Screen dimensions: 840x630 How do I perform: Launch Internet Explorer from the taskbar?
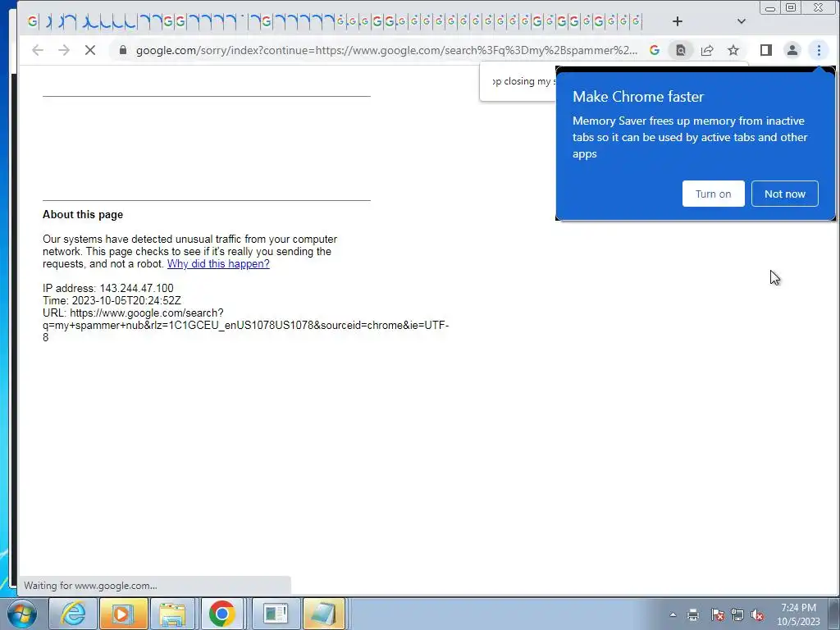pyautogui.click(x=73, y=614)
